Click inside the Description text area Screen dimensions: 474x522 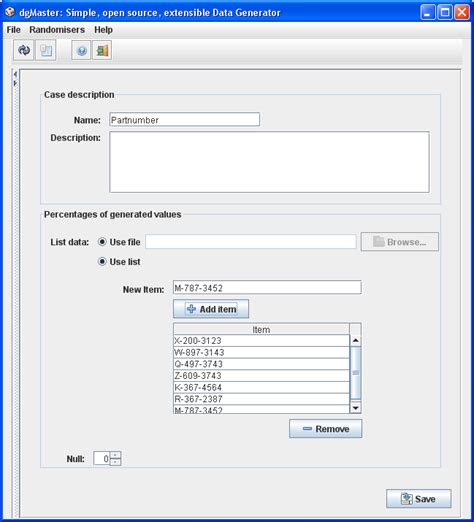point(269,162)
